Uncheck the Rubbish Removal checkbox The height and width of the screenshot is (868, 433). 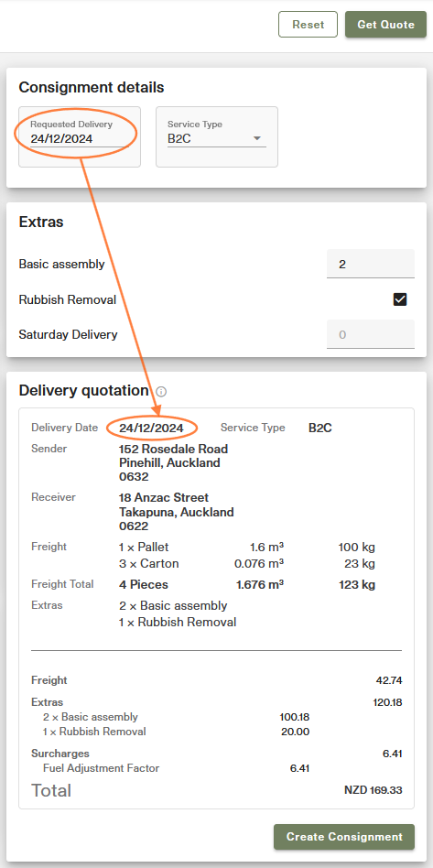coord(400,299)
